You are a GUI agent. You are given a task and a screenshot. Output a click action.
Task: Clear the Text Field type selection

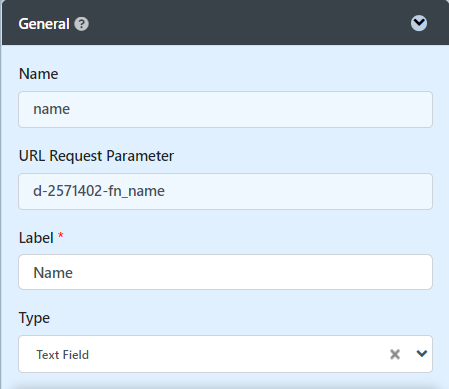pyautogui.click(x=395, y=354)
